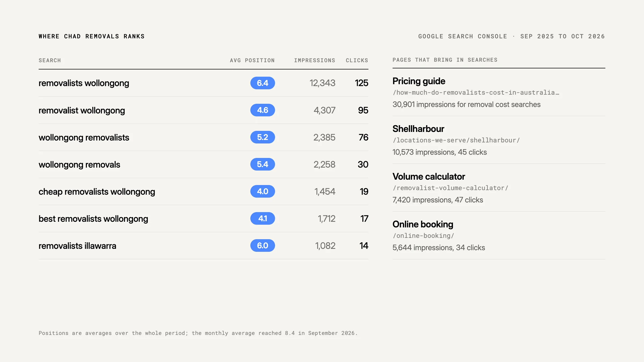
Task: Click the AVG POSITION column header
Action: 252,60
